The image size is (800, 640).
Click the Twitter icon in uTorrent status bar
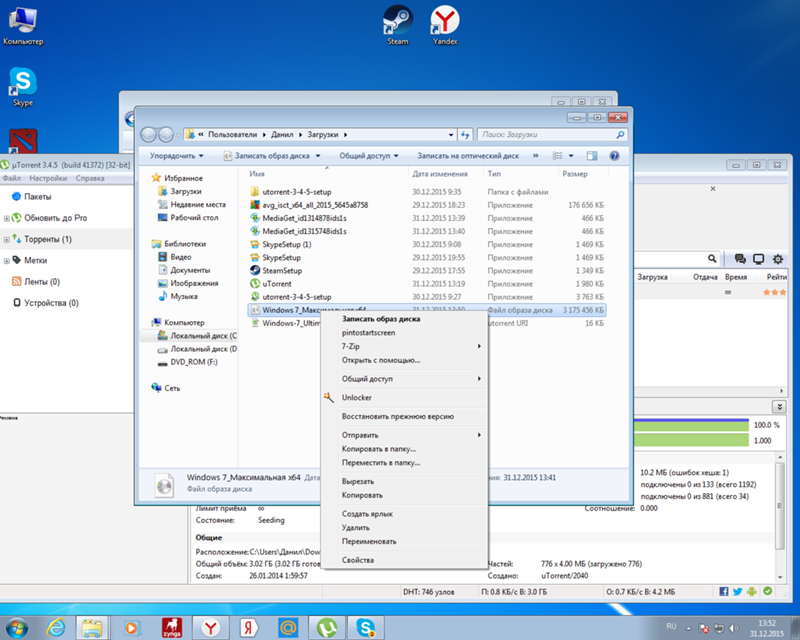(737, 592)
